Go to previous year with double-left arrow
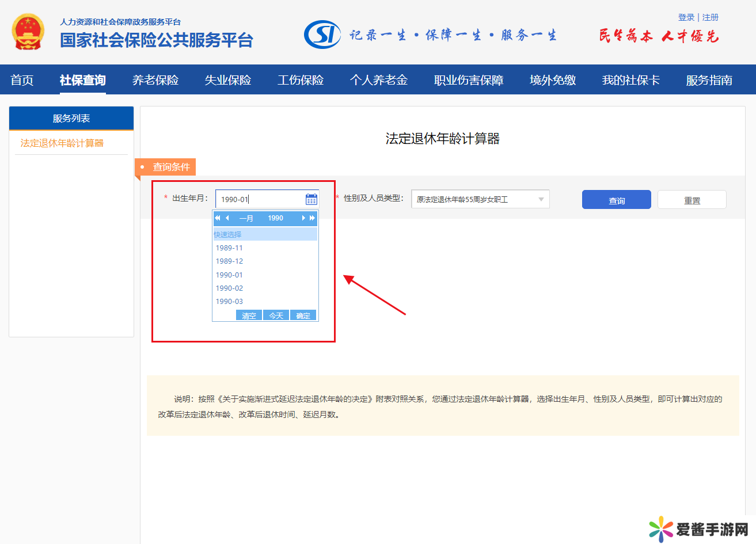Viewport: 756px width, 544px height. tap(218, 218)
